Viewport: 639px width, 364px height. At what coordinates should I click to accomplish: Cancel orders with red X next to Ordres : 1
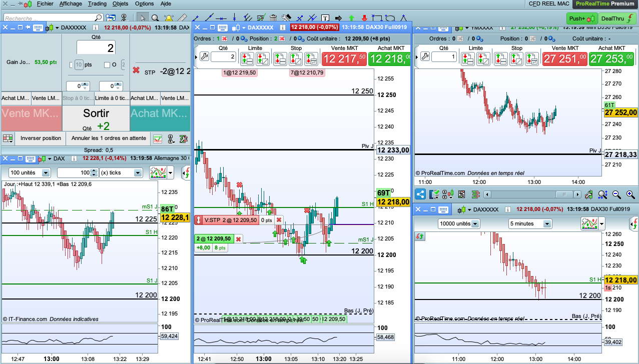224,38
